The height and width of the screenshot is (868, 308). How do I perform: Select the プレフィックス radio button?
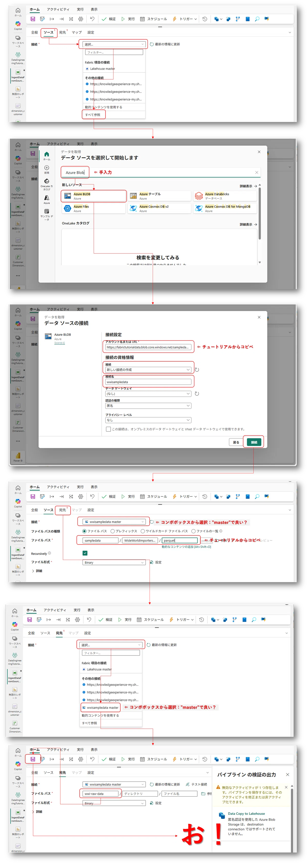(113, 531)
